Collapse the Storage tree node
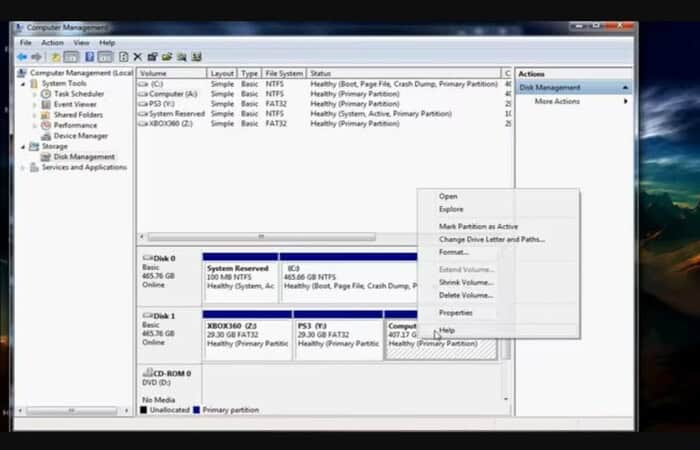The height and width of the screenshot is (450, 700). click(x=23, y=147)
